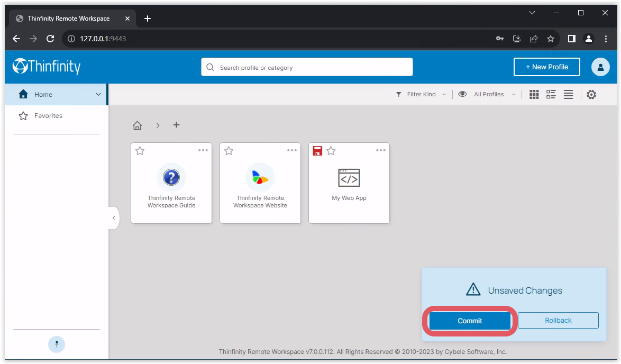Click the Search profile or category field
The height and width of the screenshot is (364, 621).
pyautogui.click(x=307, y=67)
